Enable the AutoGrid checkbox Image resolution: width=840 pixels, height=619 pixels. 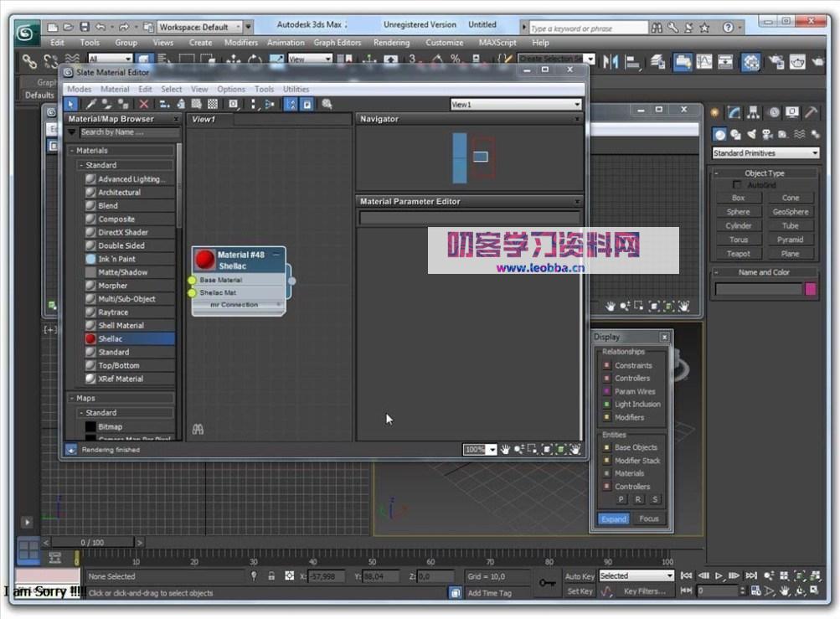point(737,185)
